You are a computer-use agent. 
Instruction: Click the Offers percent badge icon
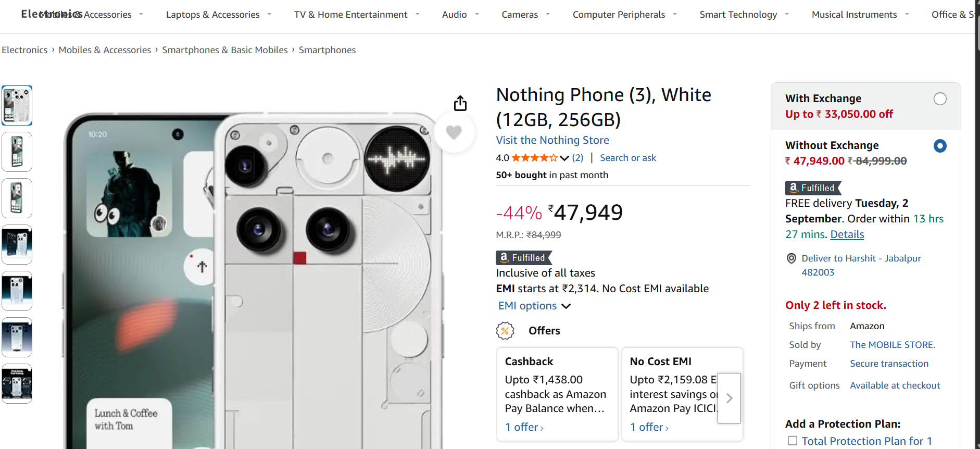pyautogui.click(x=505, y=331)
